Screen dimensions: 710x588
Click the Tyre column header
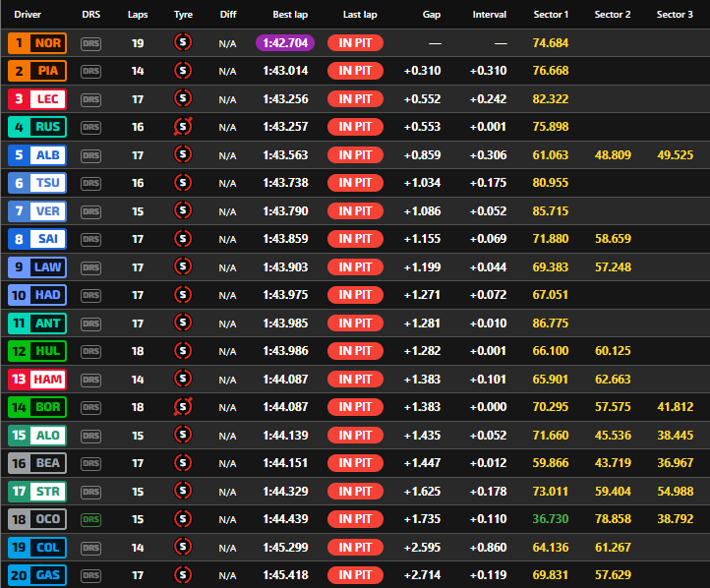pos(183,15)
